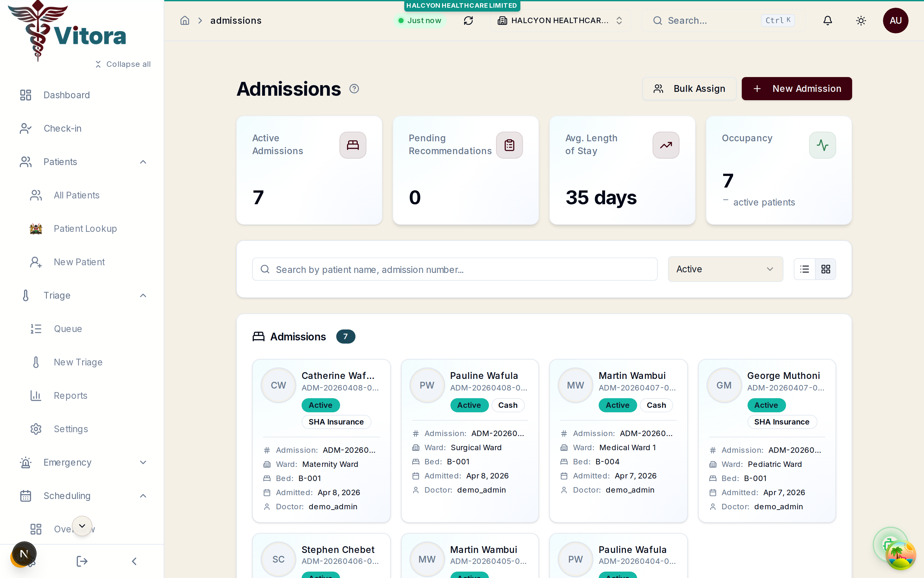Image resolution: width=924 pixels, height=578 pixels.
Task: Click Pediatric Ward text
Action: click(775, 464)
